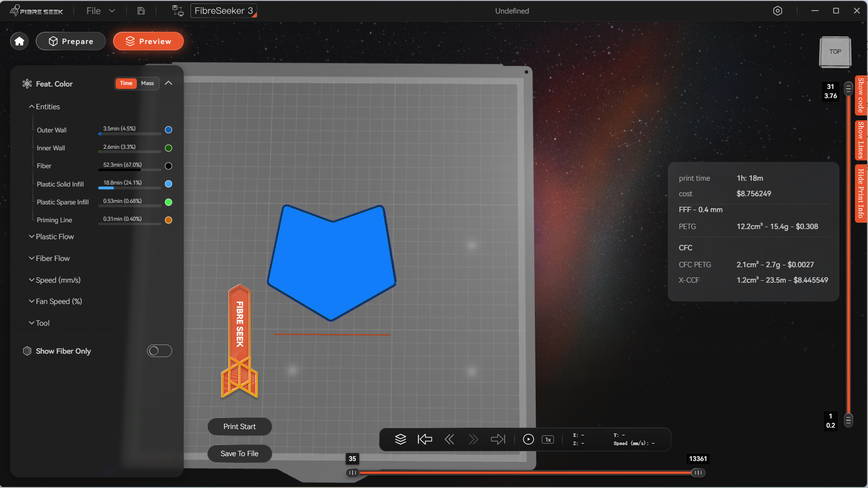Expand the Fan Speed (%) section
The width and height of the screenshot is (868, 488).
56,301
